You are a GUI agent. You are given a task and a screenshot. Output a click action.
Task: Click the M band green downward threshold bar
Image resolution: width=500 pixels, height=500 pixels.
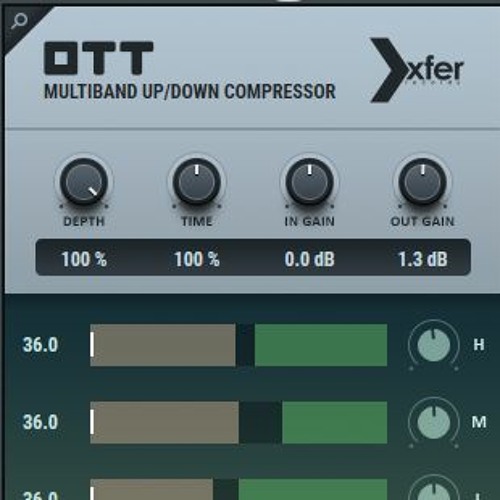[x=335, y=422]
